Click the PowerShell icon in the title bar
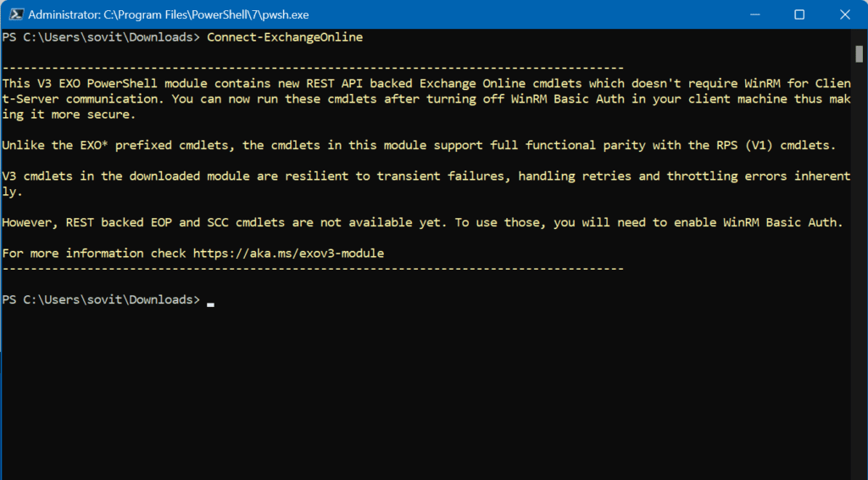The width and height of the screenshot is (868, 480). pyautogui.click(x=15, y=14)
